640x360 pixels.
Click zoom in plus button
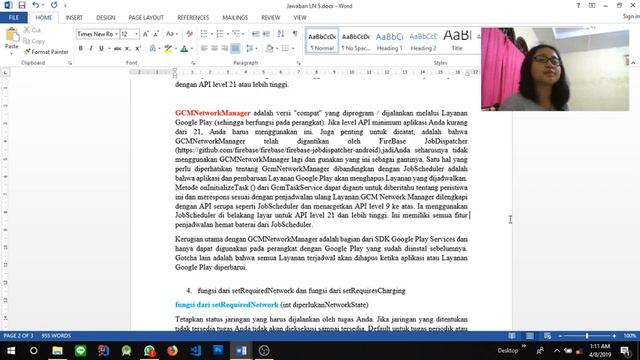(614, 336)
